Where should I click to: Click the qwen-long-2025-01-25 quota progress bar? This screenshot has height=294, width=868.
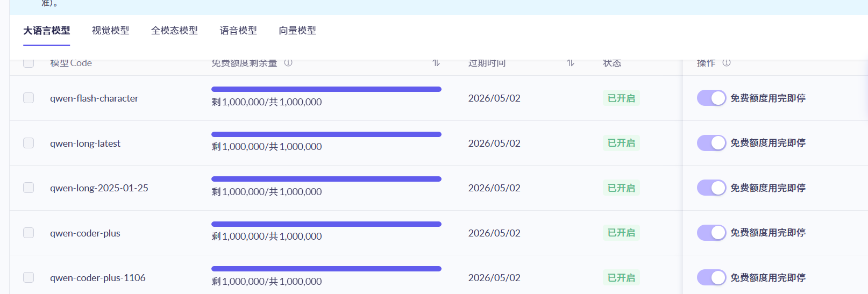click(x=326, y=179)
